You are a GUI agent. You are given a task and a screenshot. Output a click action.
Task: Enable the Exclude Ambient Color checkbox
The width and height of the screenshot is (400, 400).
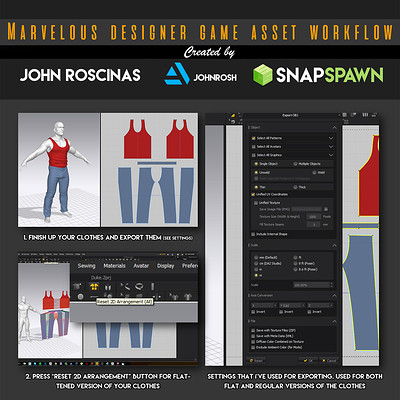click(253, 347)
